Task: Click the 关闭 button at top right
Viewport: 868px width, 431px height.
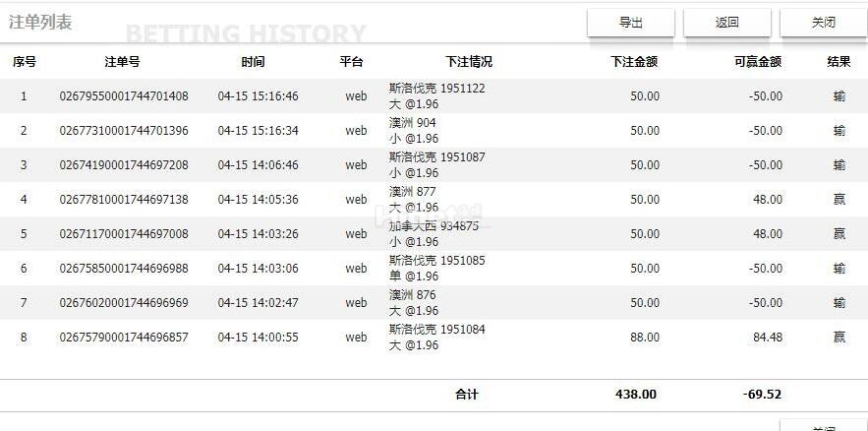Action: 823,23
